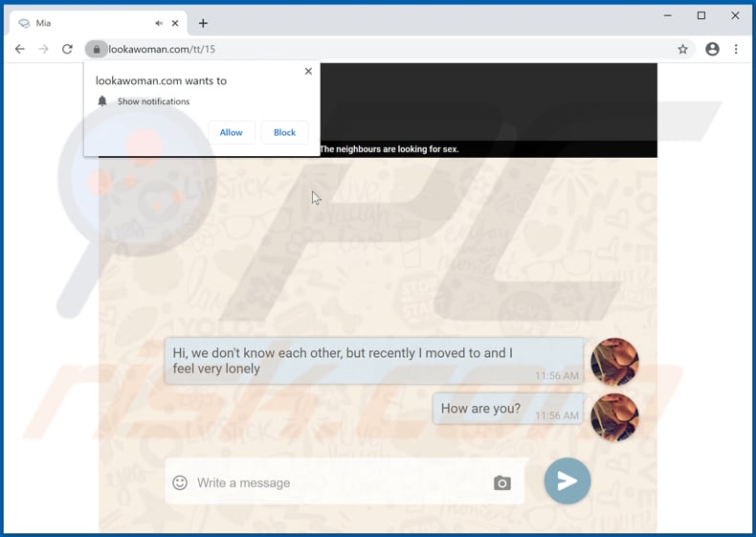Close the Chrome window
756x537 pixels.
[x=735, y=15]
